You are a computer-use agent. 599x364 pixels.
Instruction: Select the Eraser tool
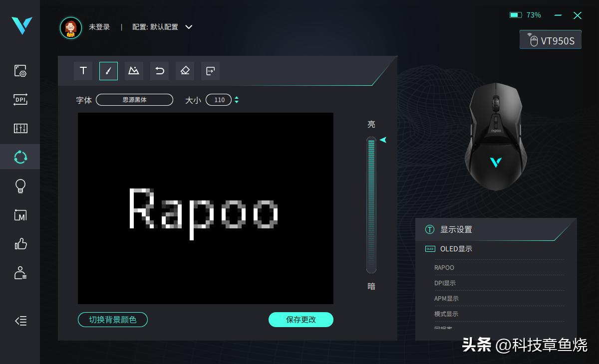[185, 71]
